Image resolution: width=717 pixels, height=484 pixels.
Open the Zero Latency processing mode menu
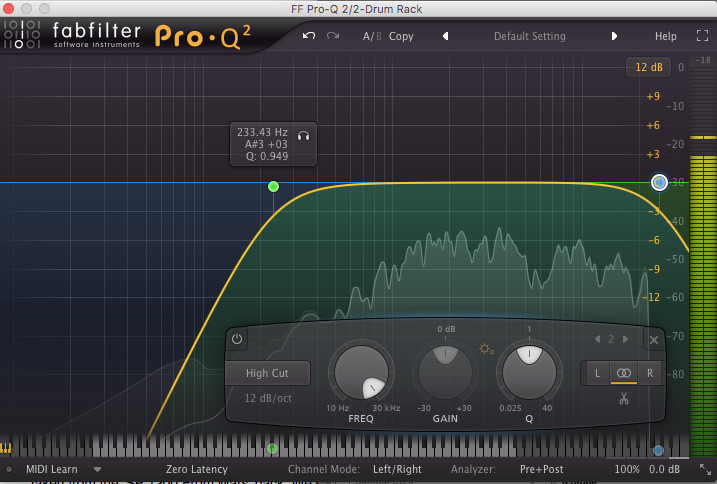pyautogui.click(x=197, y=469)
